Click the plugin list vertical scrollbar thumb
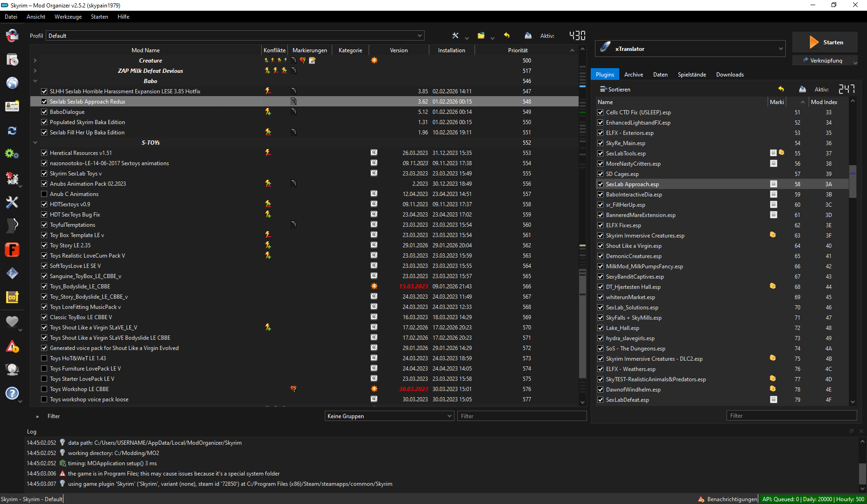Viewport: 867px width, 504px height. pyautogui.click(x=853, y=181)
